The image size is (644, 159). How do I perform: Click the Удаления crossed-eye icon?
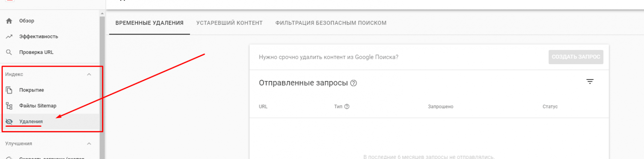[x=9, y=121]
